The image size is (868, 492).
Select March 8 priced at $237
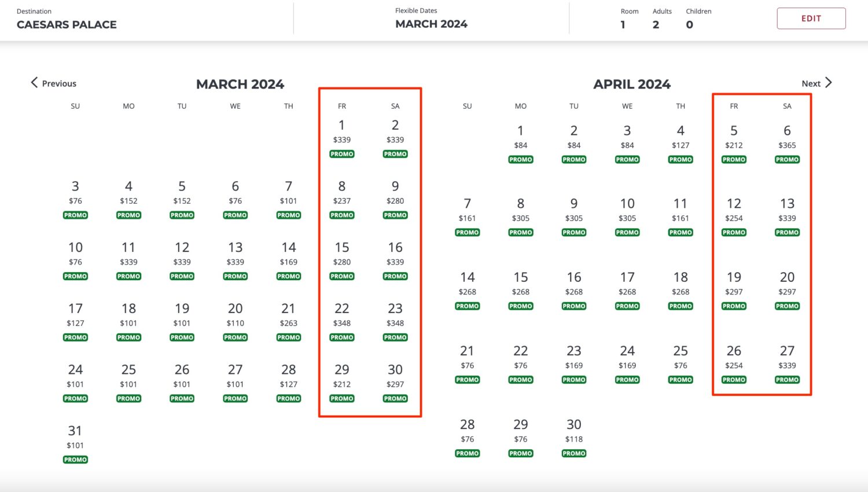[341, 194]
